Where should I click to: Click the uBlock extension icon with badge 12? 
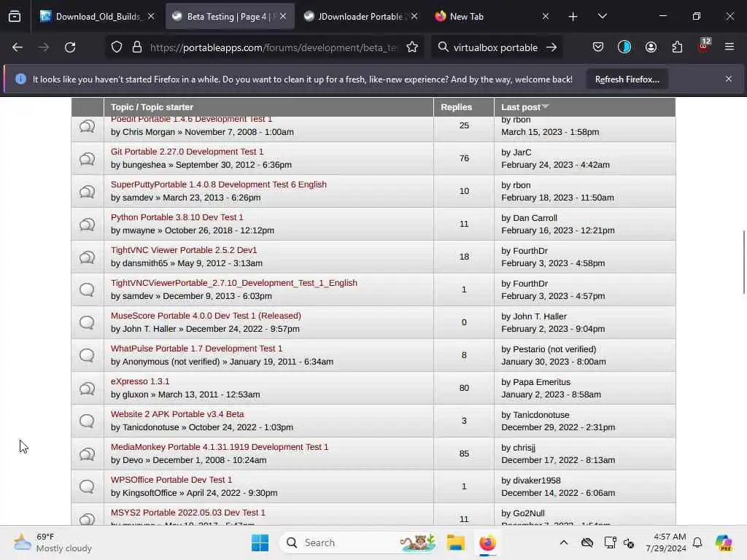704,46
